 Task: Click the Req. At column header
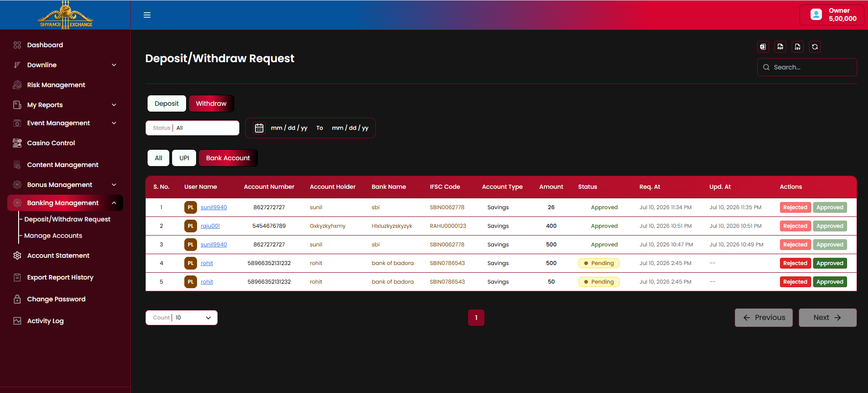(650, 187)
